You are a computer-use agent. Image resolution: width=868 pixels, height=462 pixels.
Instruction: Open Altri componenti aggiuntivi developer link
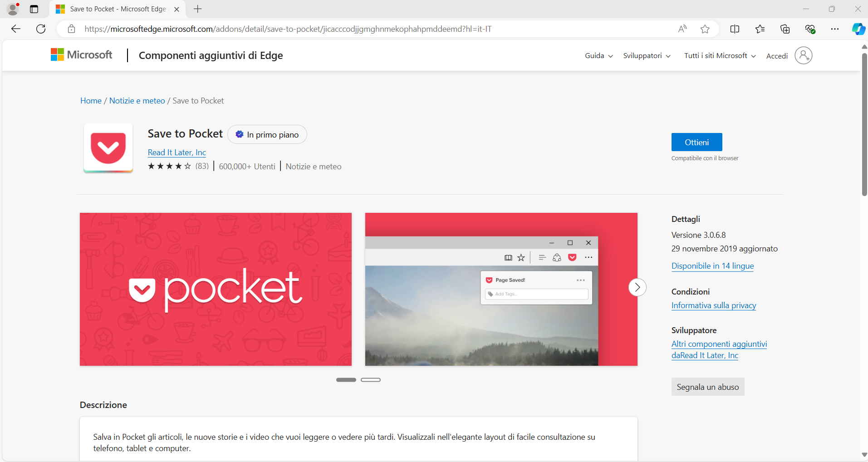tap(719, 349)
